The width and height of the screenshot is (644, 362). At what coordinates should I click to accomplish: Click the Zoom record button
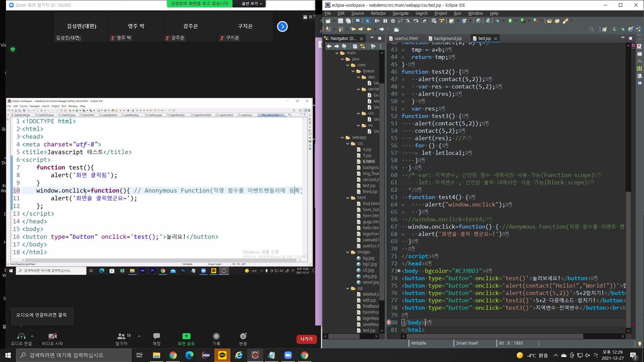(216, 336)
